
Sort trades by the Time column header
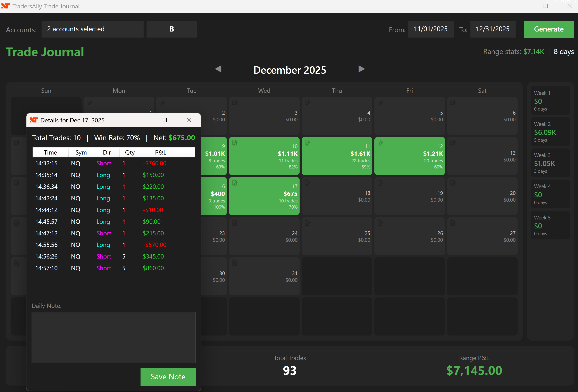50,153
